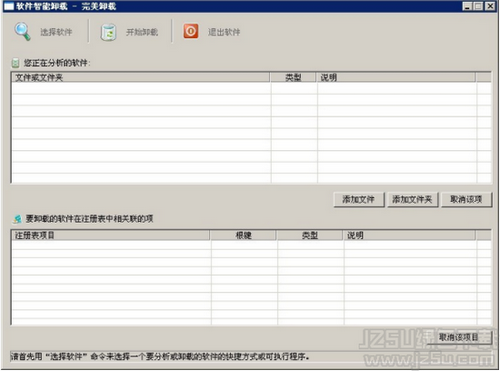500x371 pixels.
Task: Click the icon beside 要卸载的软件在注册表中相关联的项
Action: pos(17,219)
